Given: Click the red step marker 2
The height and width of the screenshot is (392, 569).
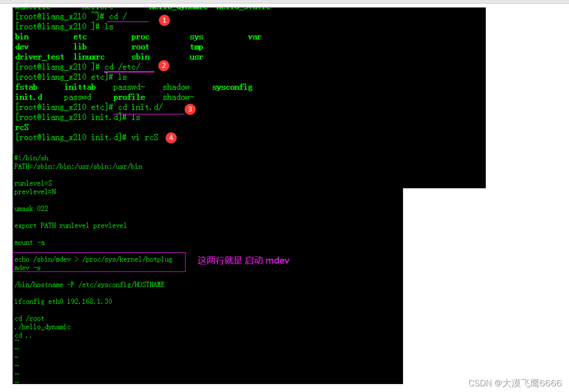Looking at the screenshot, I should [164, 65].
